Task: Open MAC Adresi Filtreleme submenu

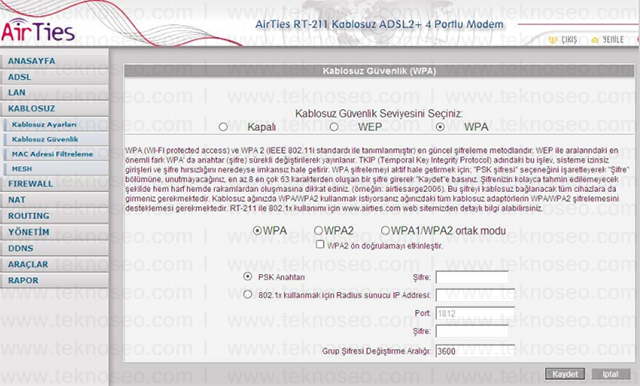Action: [x=56, y=154]
